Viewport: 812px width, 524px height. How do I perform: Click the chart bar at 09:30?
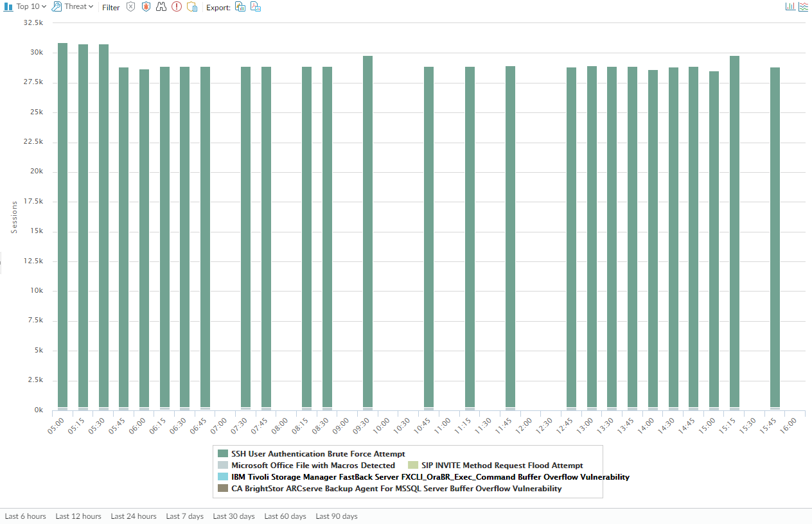point(367,231)
